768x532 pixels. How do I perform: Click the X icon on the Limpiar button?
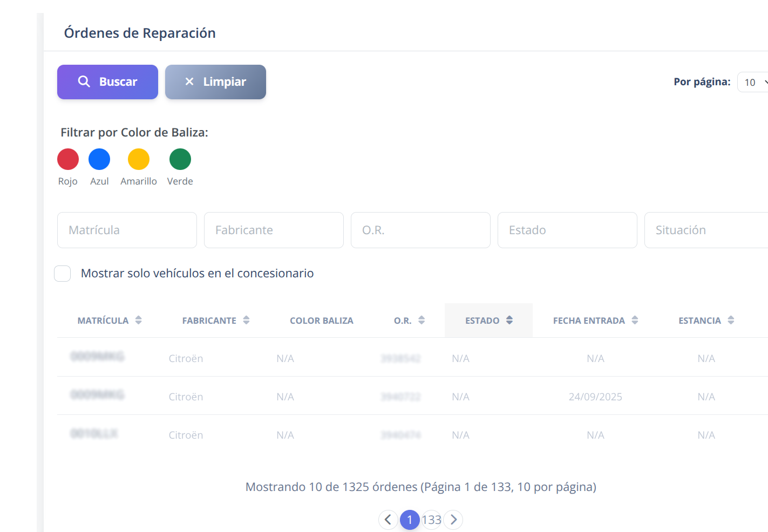(x=189, y=81)
